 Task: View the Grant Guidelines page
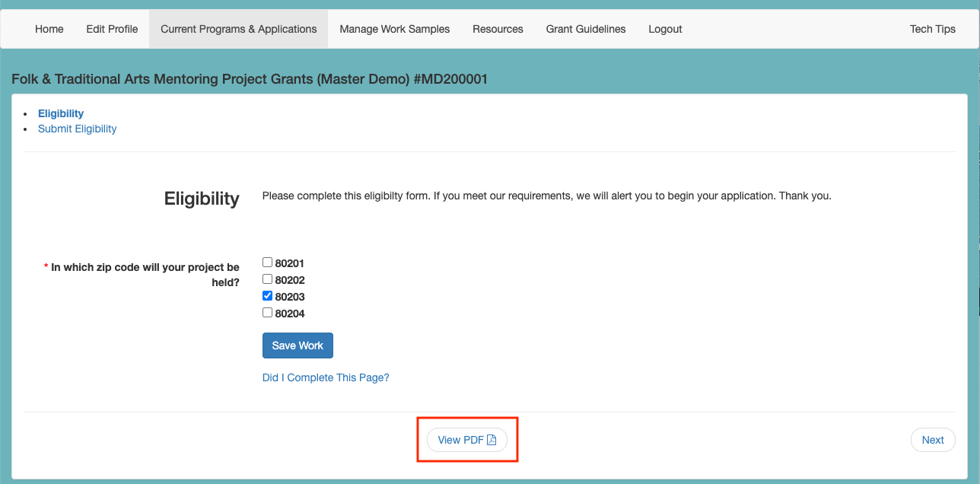586,28
